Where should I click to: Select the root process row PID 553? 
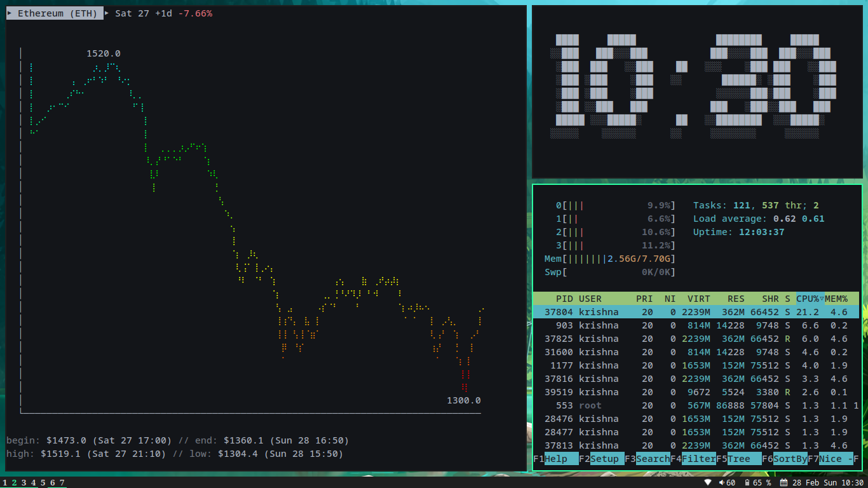[696, 405]
